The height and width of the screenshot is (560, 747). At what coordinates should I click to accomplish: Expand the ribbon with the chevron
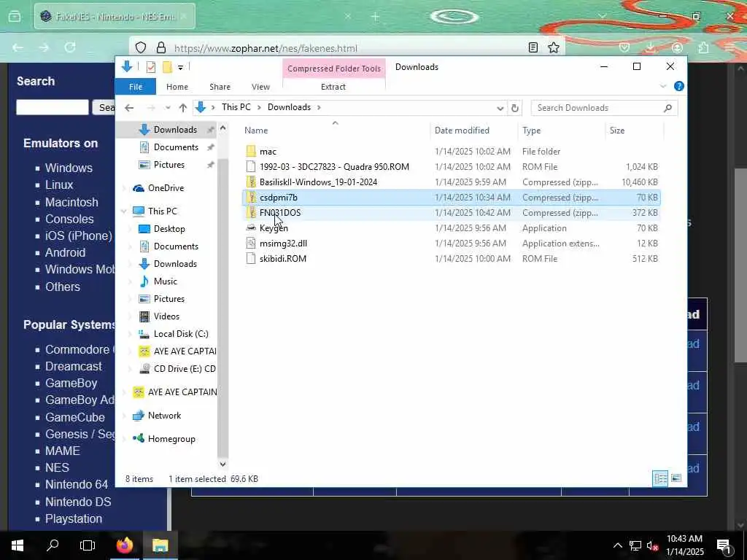662,87
